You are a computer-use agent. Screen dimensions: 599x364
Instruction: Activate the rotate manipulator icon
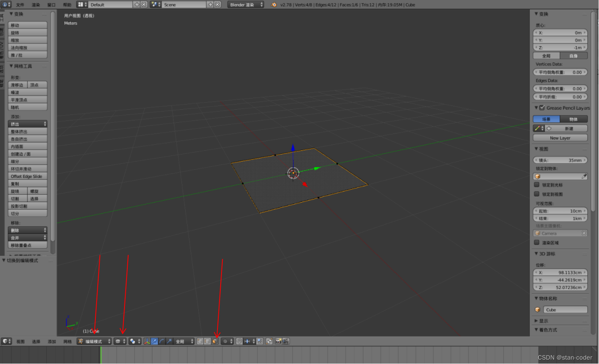pyautogui.click(x=161, y=341)
